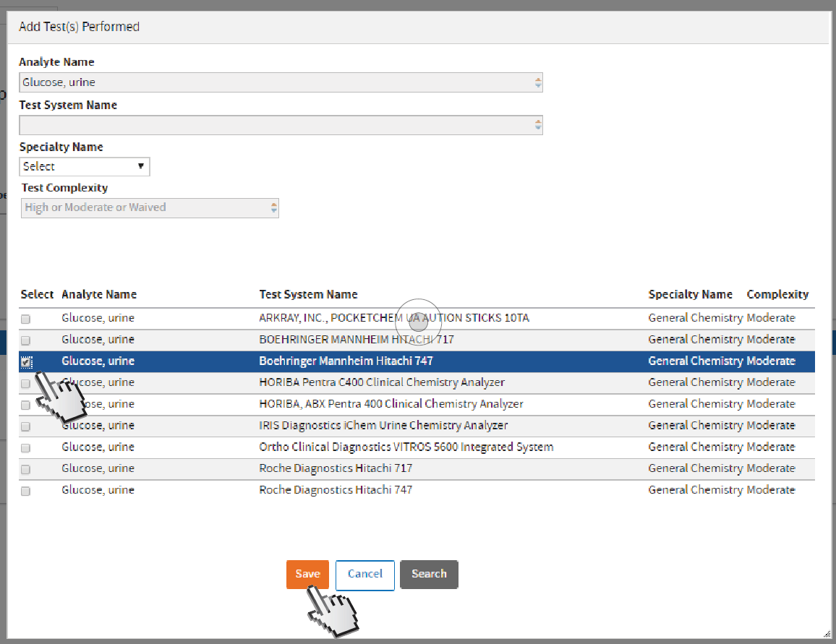Open the Test Complexity dropdown
Screen dimensions: 836x644
(x=273, y=208)
